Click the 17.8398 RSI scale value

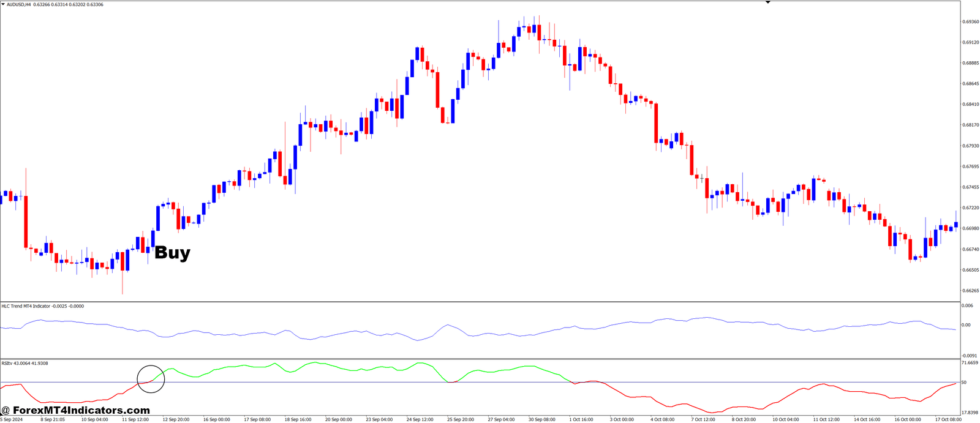[x=969, y=413]
